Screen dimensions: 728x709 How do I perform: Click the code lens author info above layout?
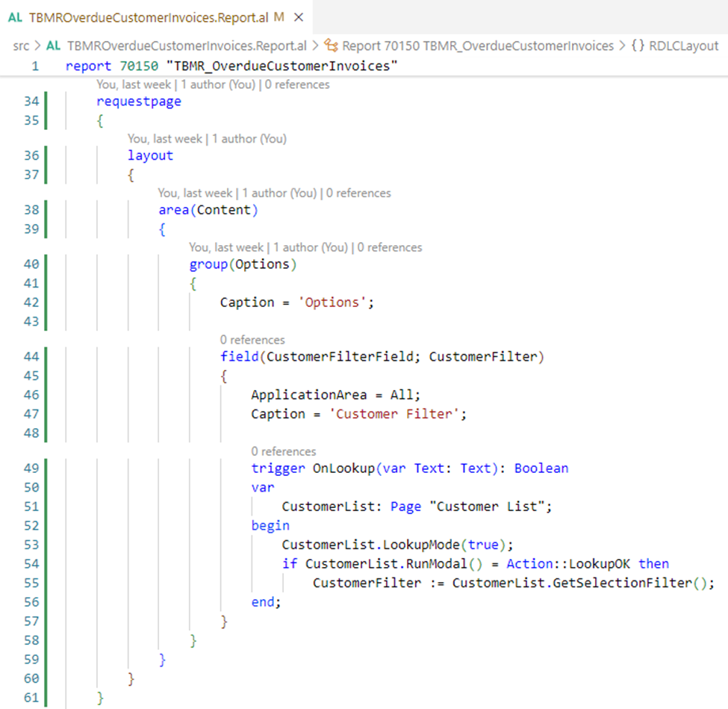pyautogui.click(x=207, y=138)
